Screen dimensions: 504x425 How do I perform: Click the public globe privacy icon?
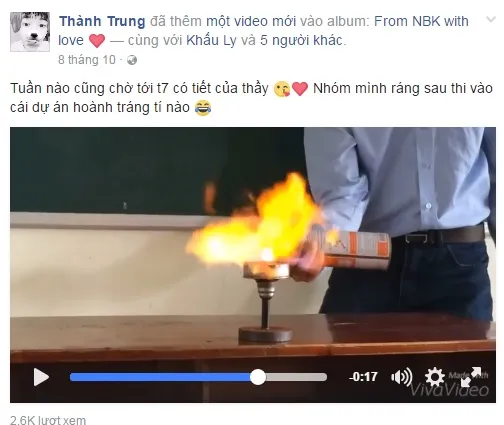(132, 60)
